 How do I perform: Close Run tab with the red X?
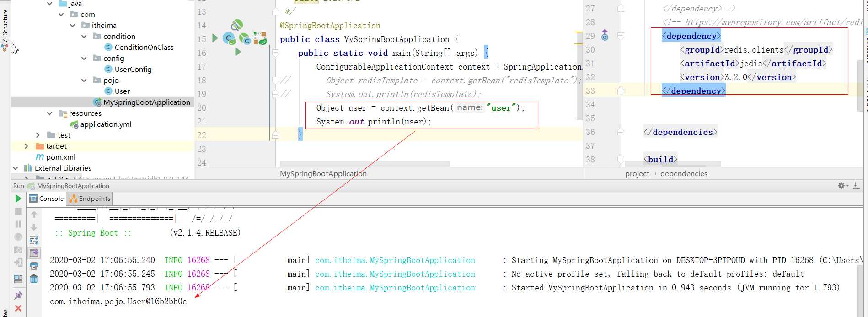(x=18, y=308)
